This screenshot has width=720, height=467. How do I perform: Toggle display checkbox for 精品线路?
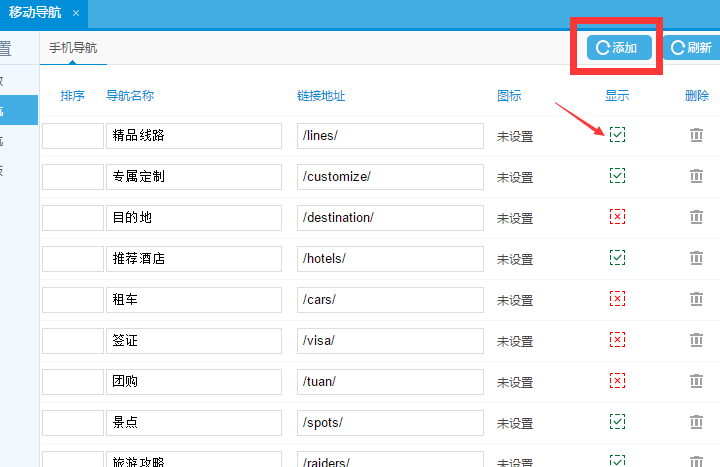point(617,135)
